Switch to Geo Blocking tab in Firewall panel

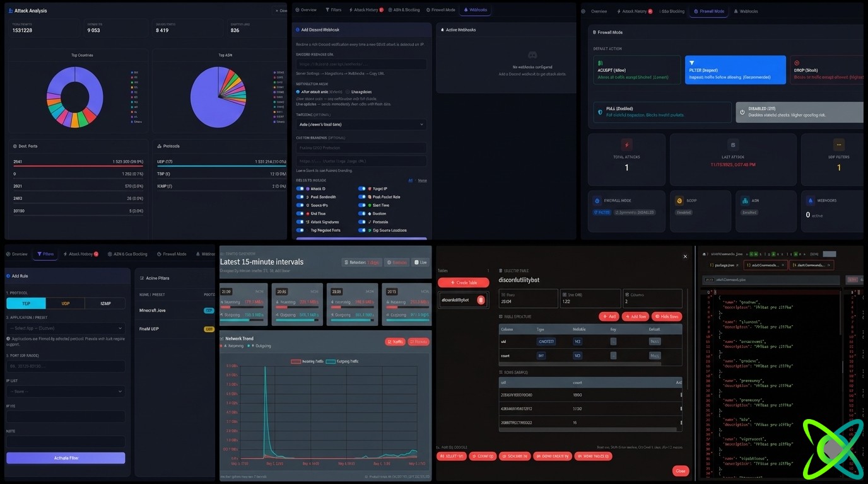[x=672, y=11]
